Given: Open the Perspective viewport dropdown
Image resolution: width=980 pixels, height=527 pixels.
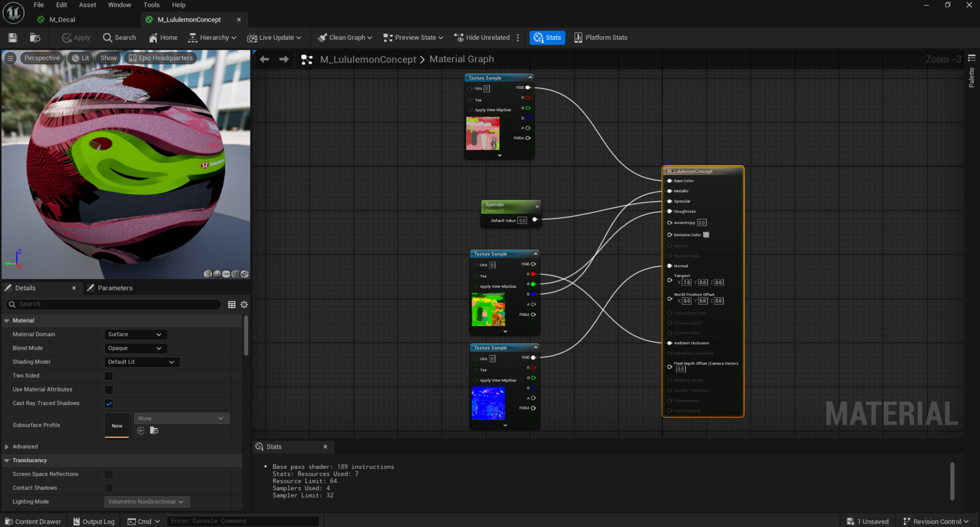Looking at the screenshot, I should 42,58.
